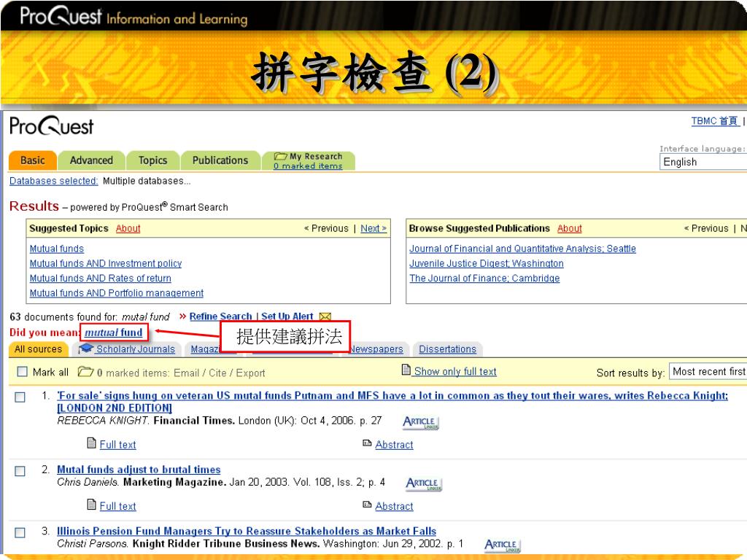Select checkbox for result 1
The width and height of the screenshot is (747, 560).
coord(20,397)
